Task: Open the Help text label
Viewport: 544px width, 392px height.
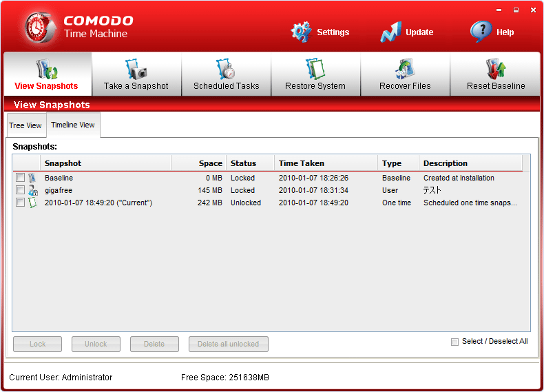Action: pyautogui.click(x=505, y=32)
